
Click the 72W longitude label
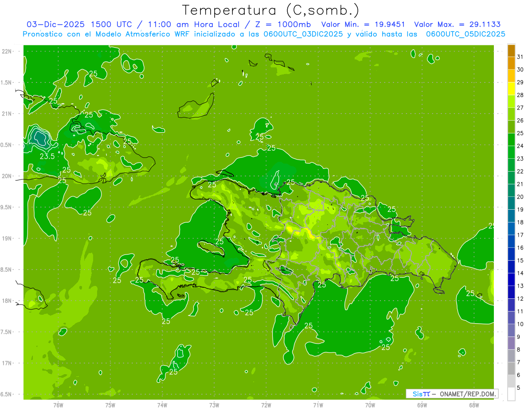coord(266,404)
